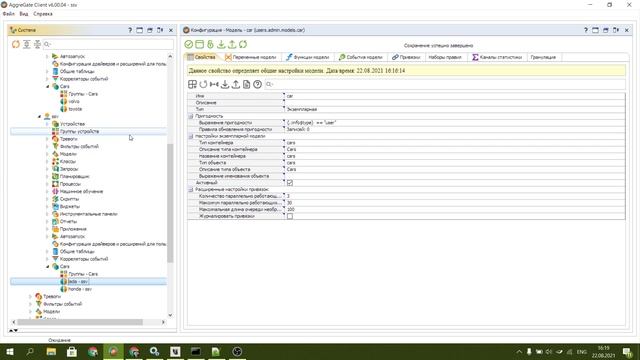Click the expand all icon in Система toolbar
This screenshot has height=360, width=640.
(x=27, y=44)
